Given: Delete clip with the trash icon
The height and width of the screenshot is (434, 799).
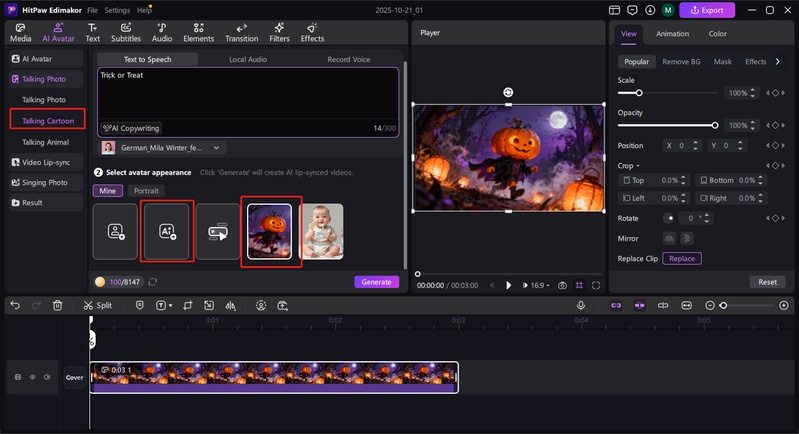Looking at the screenshot, I should [x=58, y=305].
